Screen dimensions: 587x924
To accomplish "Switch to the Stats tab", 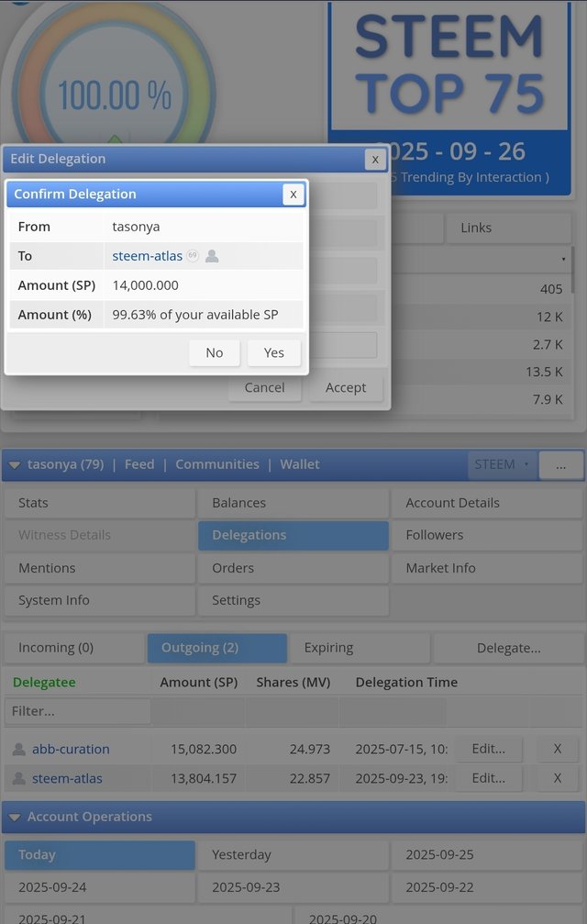I will point(99,503).
